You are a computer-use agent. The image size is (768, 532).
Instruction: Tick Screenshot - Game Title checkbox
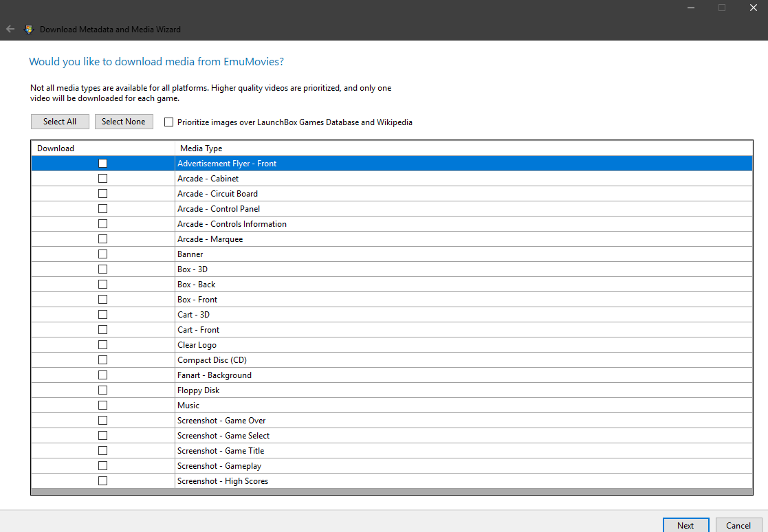point(103,451)
